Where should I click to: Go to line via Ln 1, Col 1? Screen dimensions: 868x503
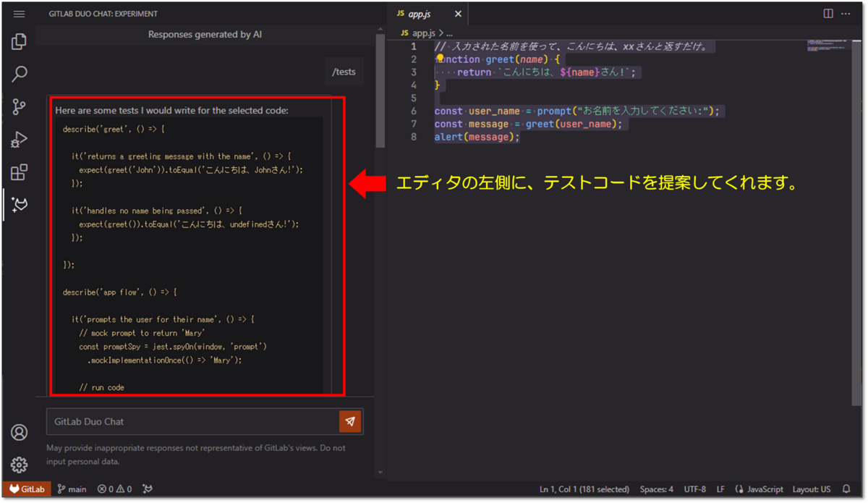tap(584, 489)
